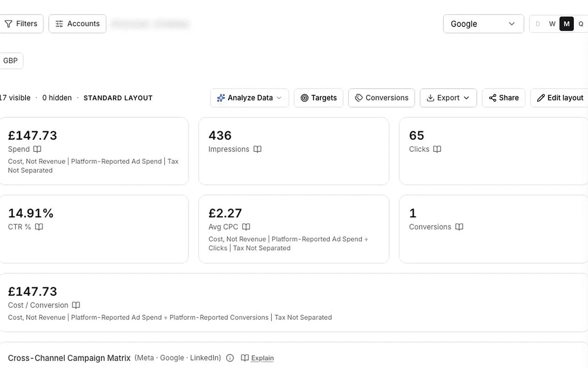Open the book icon next to Spend
Image resolution: width=588 pixels, height=368 pixels.
coord(37,149)
